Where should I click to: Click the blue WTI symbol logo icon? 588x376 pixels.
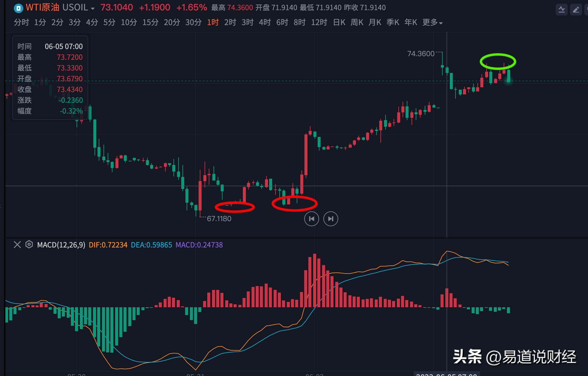pyautogui.click(x=19, y=8)
